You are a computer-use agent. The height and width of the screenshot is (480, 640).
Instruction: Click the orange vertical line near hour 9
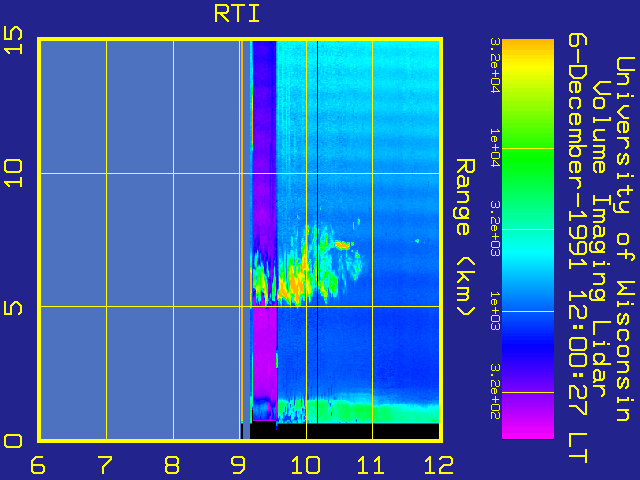point(242,232)
